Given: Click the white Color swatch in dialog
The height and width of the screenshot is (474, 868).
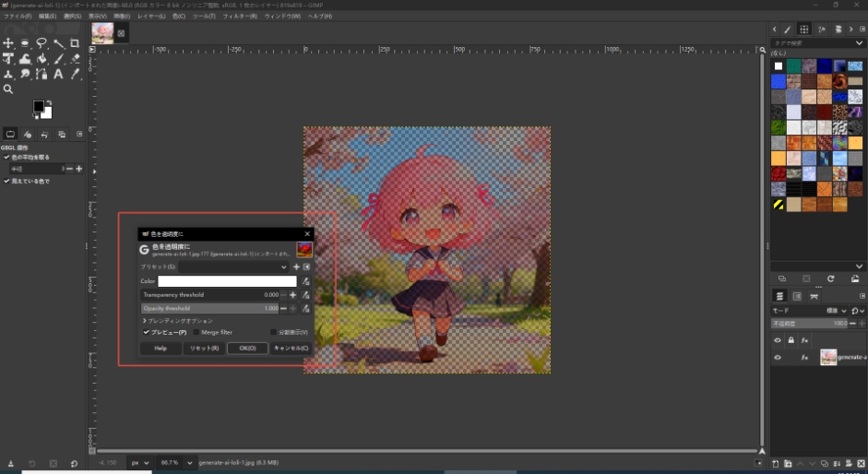Looking at the screenshot, I should click(227, 281).
